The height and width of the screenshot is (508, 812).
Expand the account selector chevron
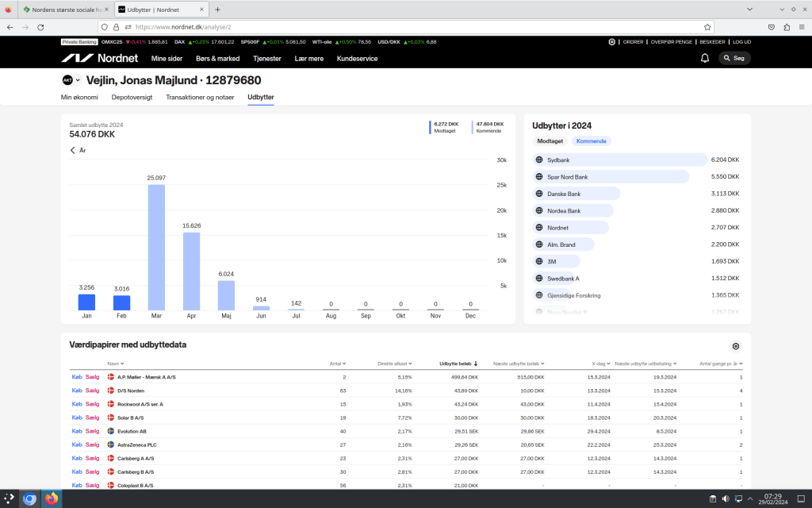point(78,80)
